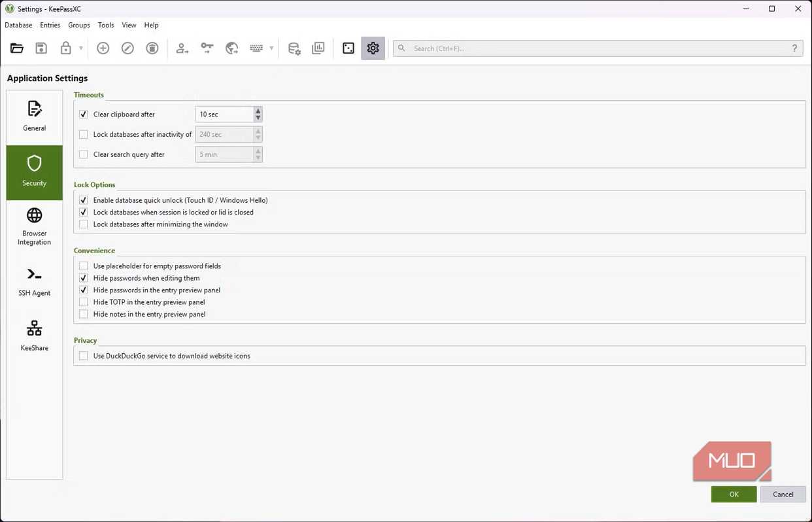Screen dimensions: 812x522
Task: Minimize the KeePassXC window
Action: 746,9
